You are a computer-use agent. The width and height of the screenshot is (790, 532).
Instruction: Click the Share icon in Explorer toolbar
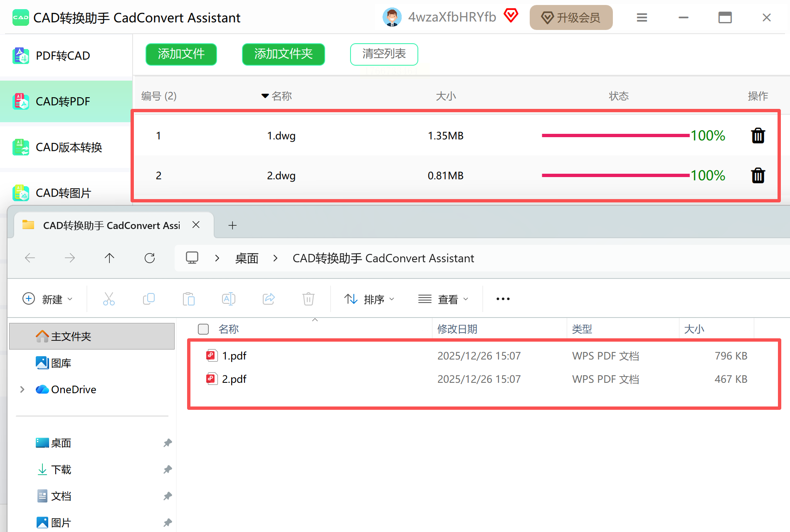(269, 299)
